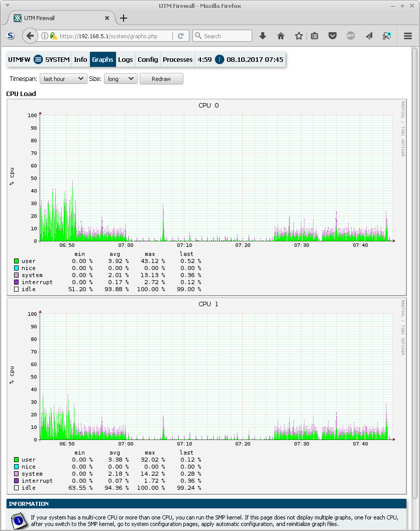
Task: Click the UTM Firewall tab favicon
Action: tap(18, 18)
